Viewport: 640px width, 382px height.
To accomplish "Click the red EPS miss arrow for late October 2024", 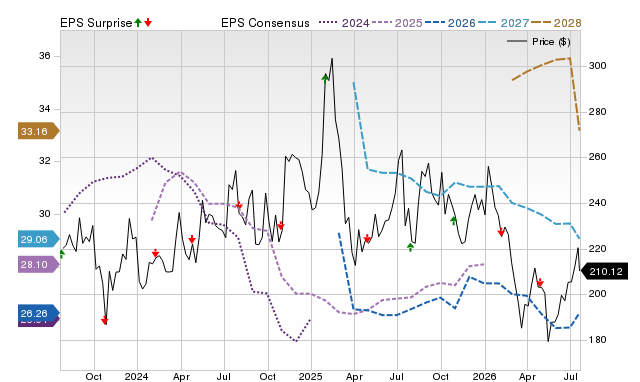I will click(280, 226).
